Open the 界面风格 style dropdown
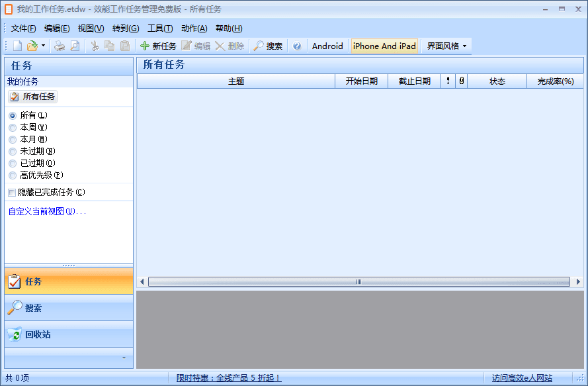Image resolution: width=588 pixels, height=386 pixels. [x=446, y=46]
